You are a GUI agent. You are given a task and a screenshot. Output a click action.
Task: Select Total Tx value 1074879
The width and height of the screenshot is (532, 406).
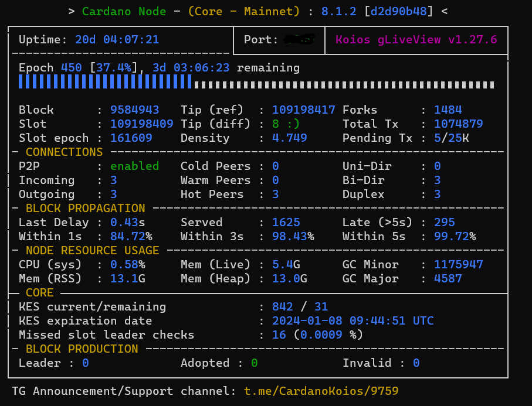[458, 124]
